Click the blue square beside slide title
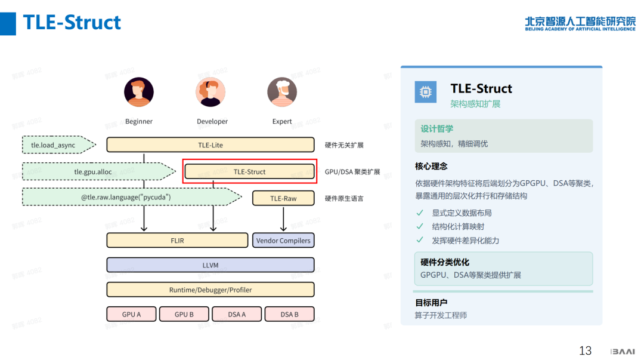 [8, 24]
